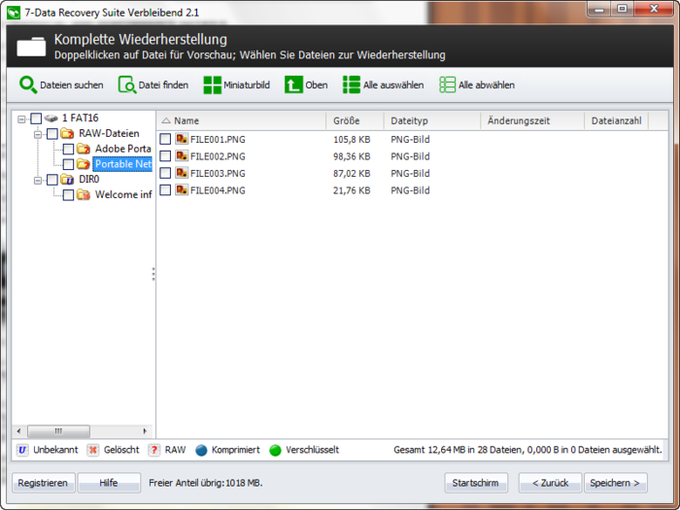This screenshot has height=510, width=680.
Task: Click the Adobe Porta folder icon
Action: click(x=83, y=149)
